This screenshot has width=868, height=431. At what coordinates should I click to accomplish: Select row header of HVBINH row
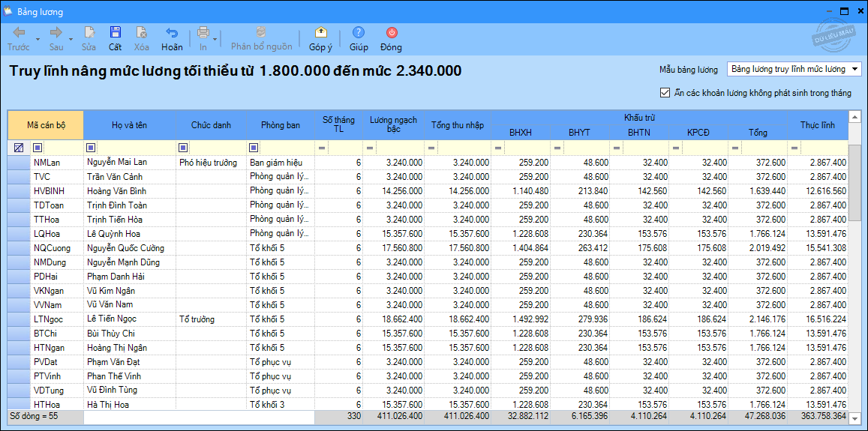click(x=19, y=191)
